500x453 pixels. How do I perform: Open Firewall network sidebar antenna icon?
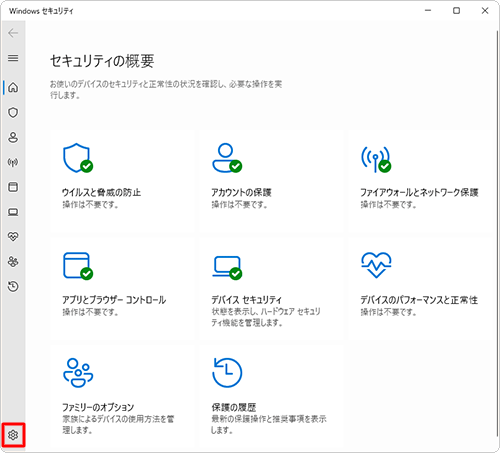pos(13,162)
